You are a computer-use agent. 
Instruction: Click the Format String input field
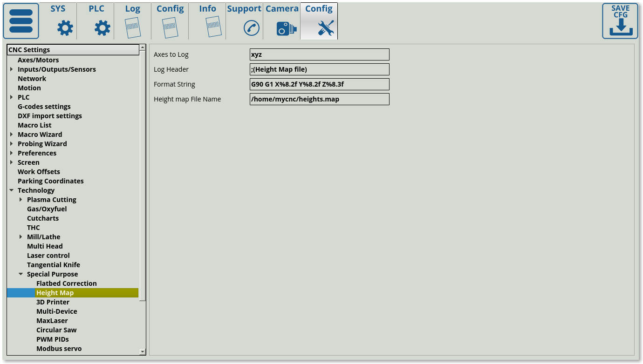click(319, 84)
